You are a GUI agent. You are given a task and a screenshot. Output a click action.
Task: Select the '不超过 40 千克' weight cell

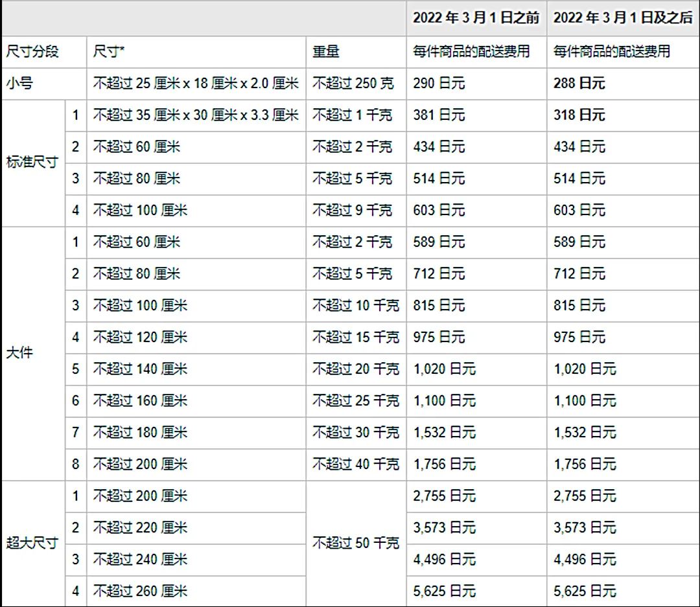pyautogui.click(x=356, y=464)
